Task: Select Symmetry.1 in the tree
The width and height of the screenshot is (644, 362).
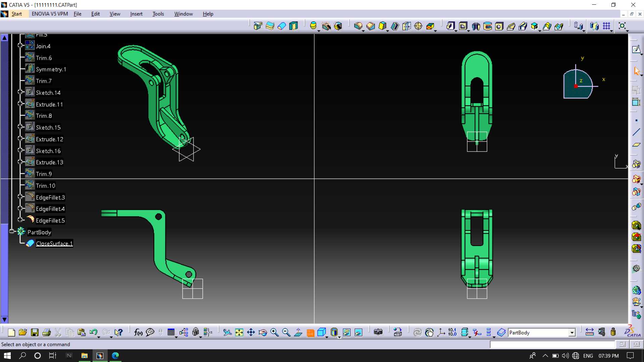Action: tap(51, 69)
